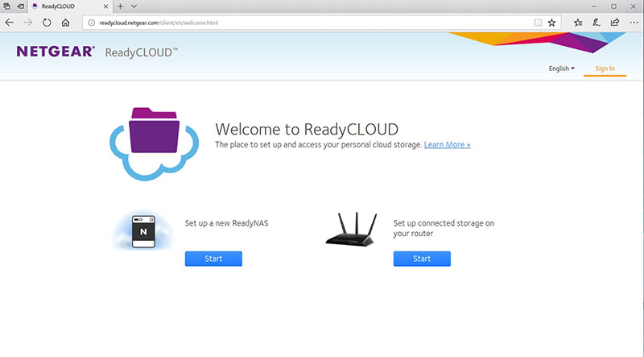Refresh the ReadyCLOUD page
The image size is (644, 357).
tap(47, 23)
